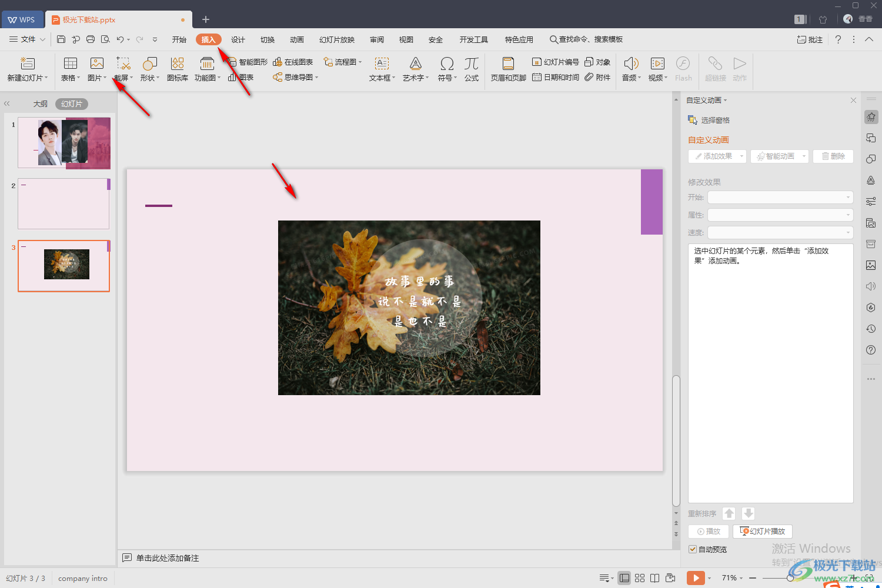Image resolution: width=882 pixels, height=588 pixels.
Task: Open the Slide Show (幻灯片放映) tab
Action: pyautogui.click(x=337, y=39)
